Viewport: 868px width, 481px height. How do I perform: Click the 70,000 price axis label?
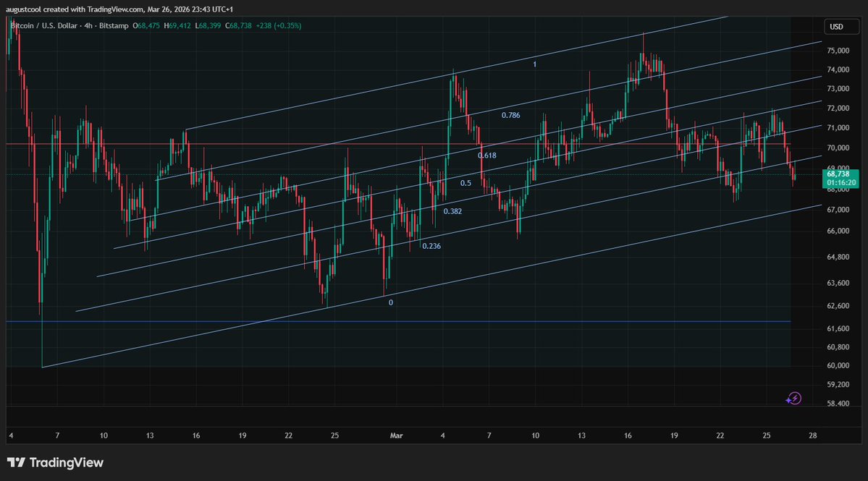coord(838,148)
